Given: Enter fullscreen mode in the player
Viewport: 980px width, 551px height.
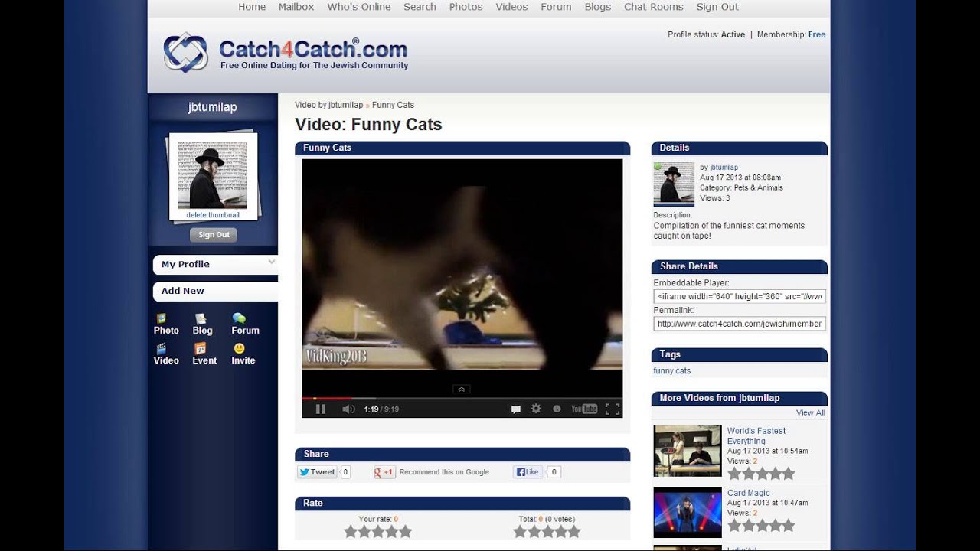Looking at the screenshot, I should pyautogui.click(x=612, y=409).
